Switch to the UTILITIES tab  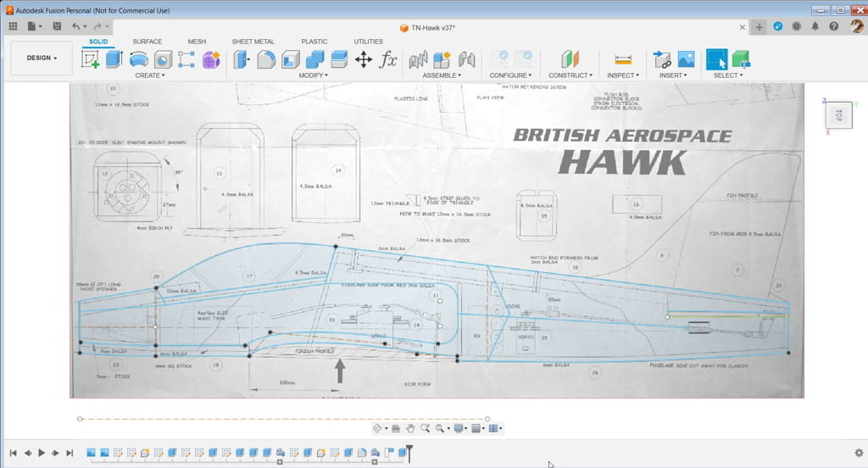pos(368,42)
